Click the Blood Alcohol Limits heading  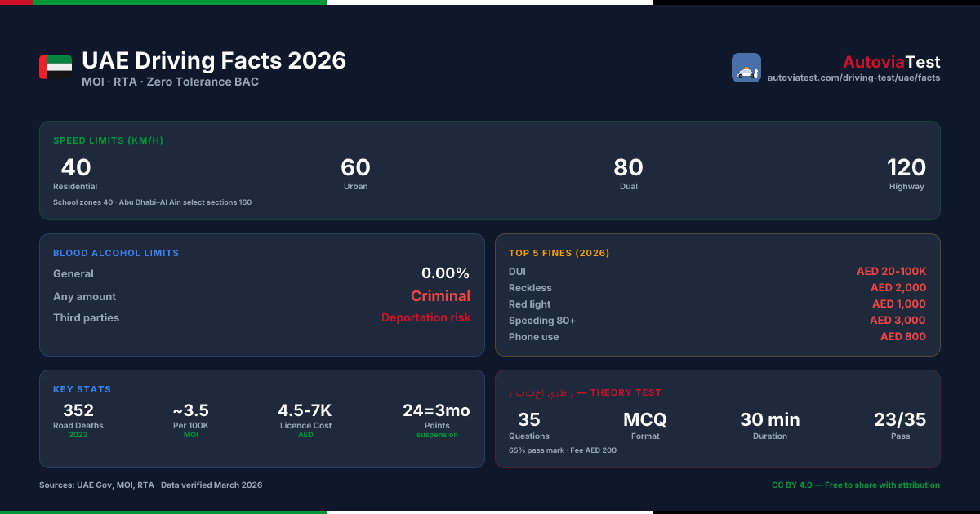click(x=116, y=253)
